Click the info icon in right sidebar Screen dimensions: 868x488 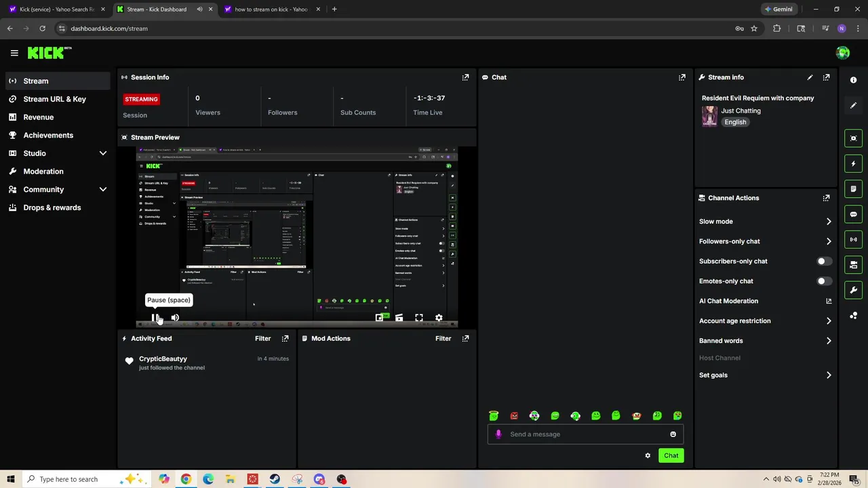click(x=854, y=80)
